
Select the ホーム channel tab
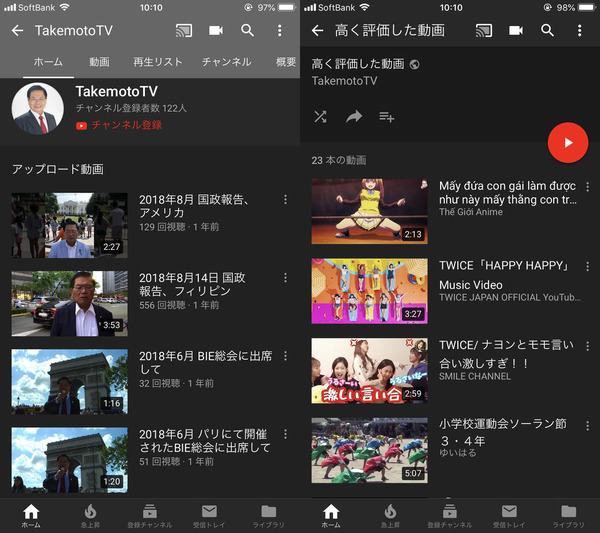coord(48,62)
